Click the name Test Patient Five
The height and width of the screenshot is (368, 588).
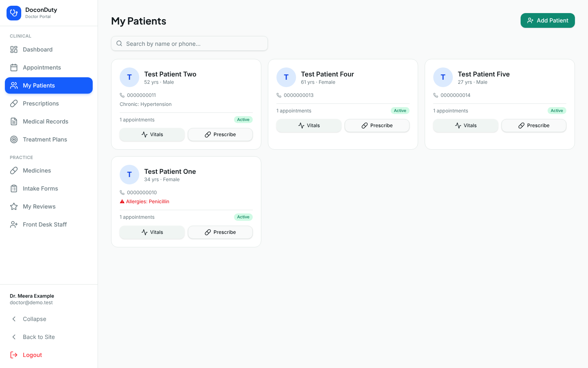[x=484, y=74]
